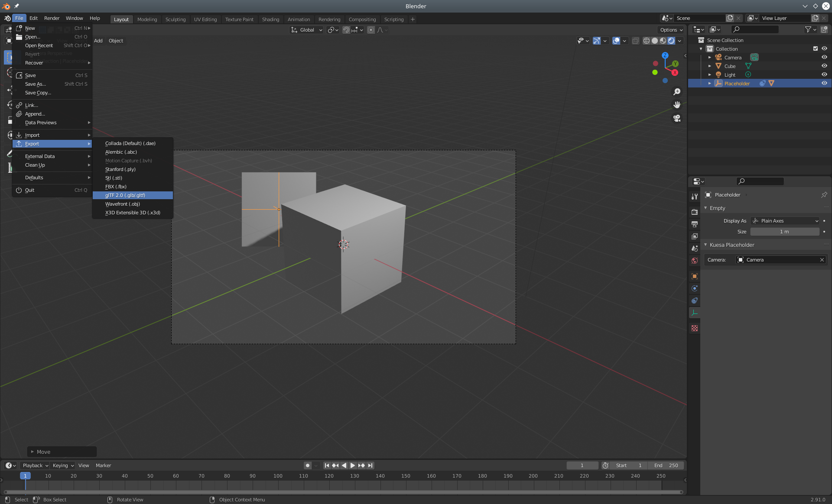Open Display As Plain Axes dropdown
This screenshot has height=504, width=832.
pos(785,221)
